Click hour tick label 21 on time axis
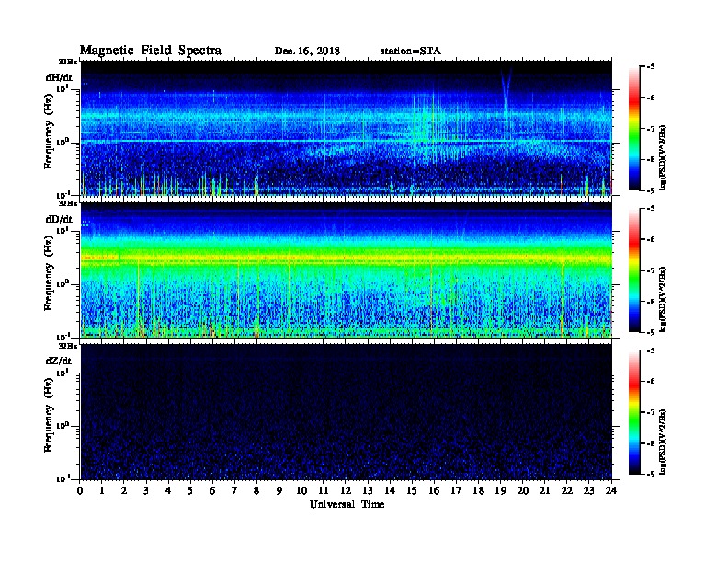 [544, 490]
